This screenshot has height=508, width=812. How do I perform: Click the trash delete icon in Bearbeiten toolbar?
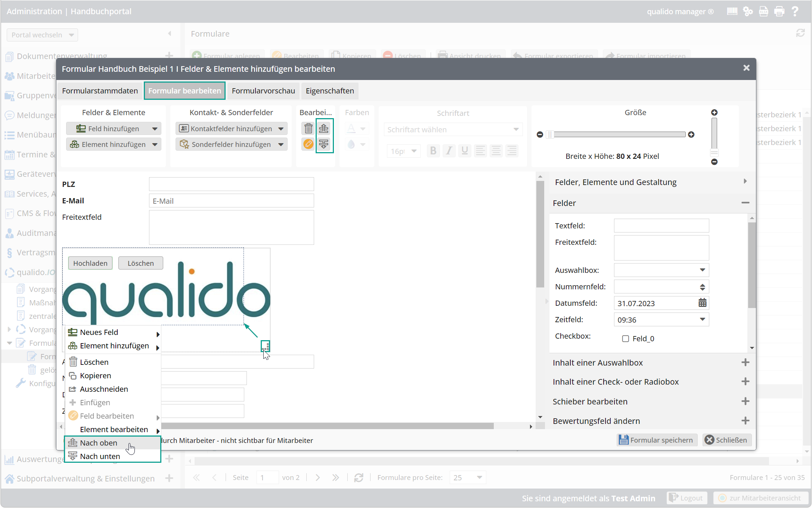308,129
